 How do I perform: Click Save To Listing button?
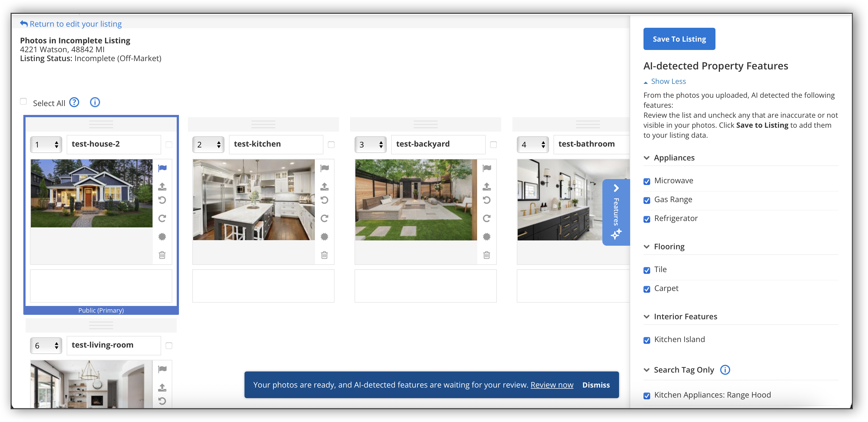point(679,39)
